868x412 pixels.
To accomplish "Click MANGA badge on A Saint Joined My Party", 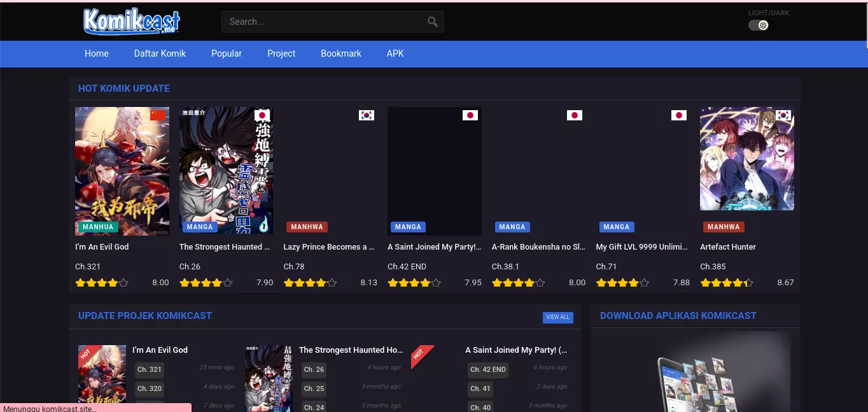I will [x=408, y=227].
